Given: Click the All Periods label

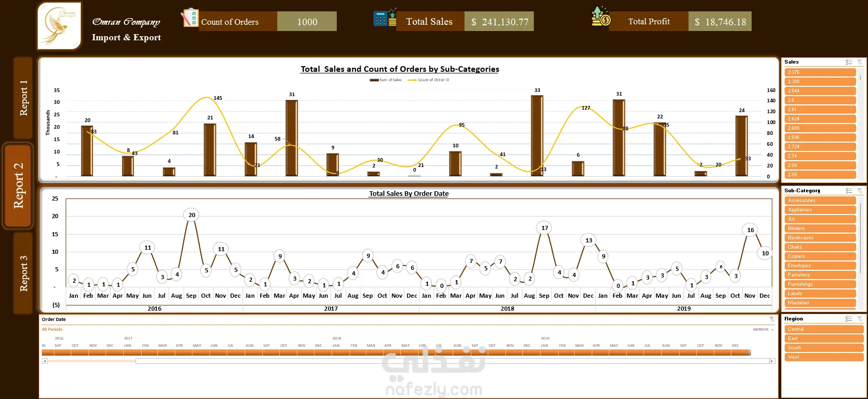Looking at the screenshot, I should click(52, 329).
